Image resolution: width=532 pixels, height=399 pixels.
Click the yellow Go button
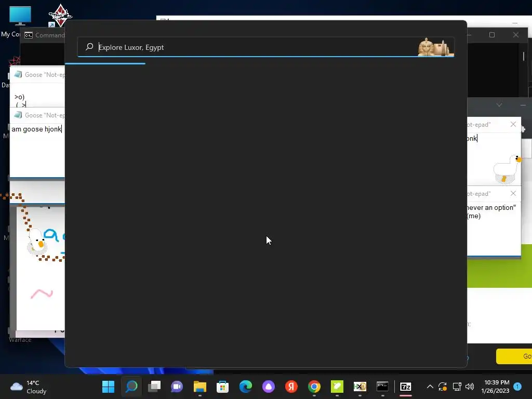514,356
